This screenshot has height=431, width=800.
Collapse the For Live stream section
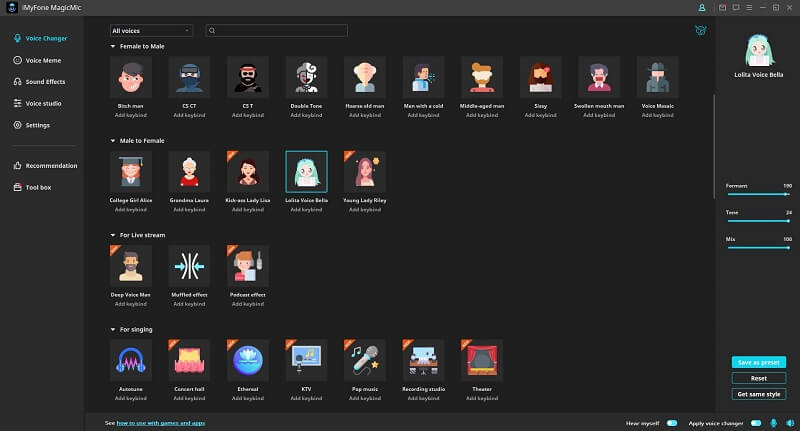click(x=113, y=235)
